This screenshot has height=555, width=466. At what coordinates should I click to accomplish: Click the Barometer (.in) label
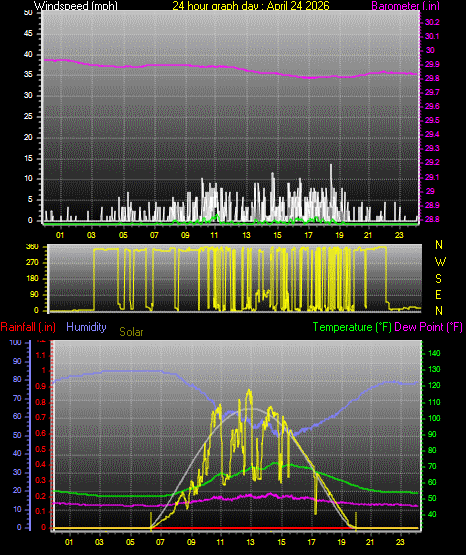405,6
